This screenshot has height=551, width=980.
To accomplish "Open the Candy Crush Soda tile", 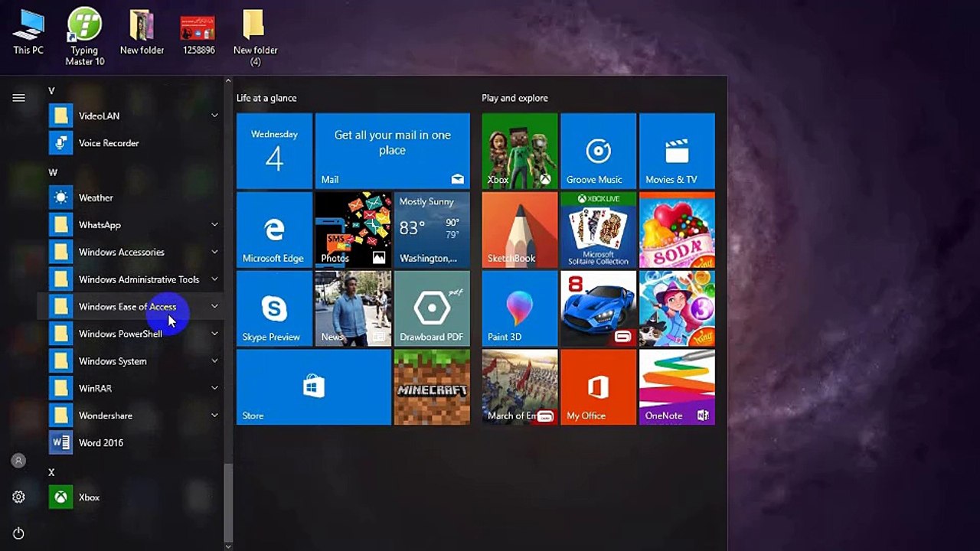I will point(677,230).
